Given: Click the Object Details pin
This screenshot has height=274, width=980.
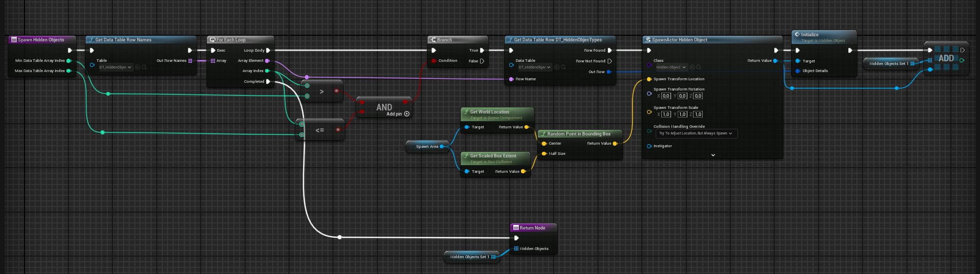Looking at the screenshot, I should 798,71.
